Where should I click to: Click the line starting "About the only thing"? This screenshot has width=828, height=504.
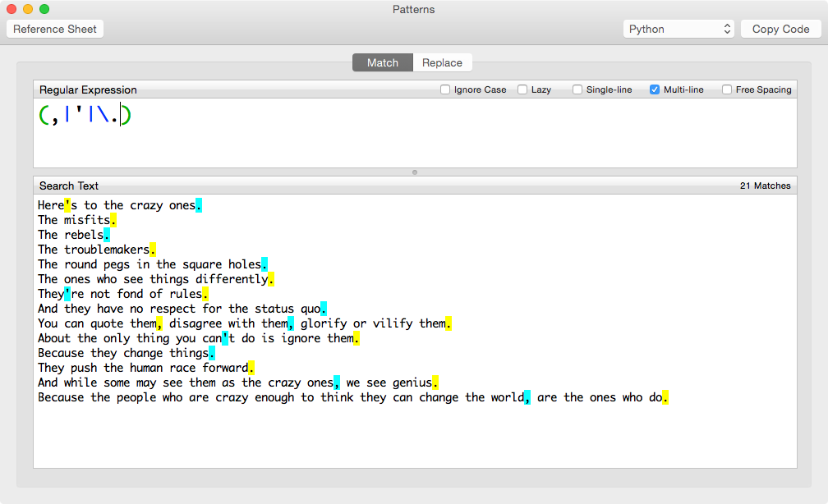199,338
